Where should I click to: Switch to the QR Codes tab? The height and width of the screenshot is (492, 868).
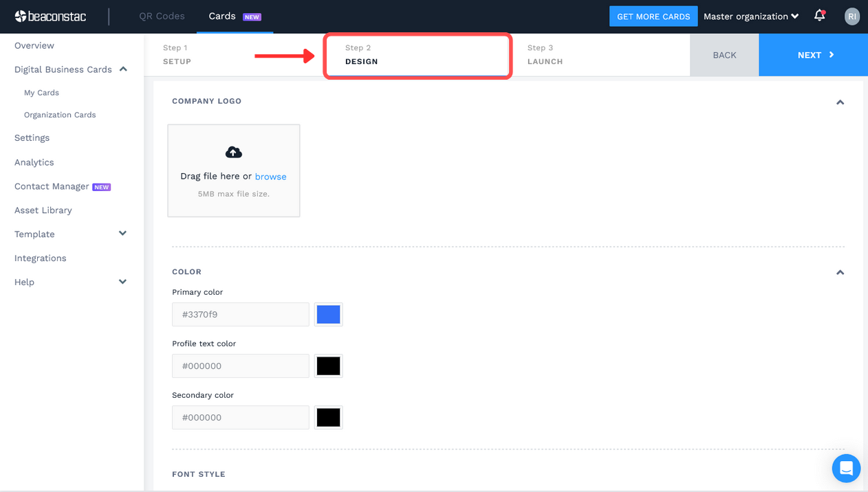coord(162,16)
